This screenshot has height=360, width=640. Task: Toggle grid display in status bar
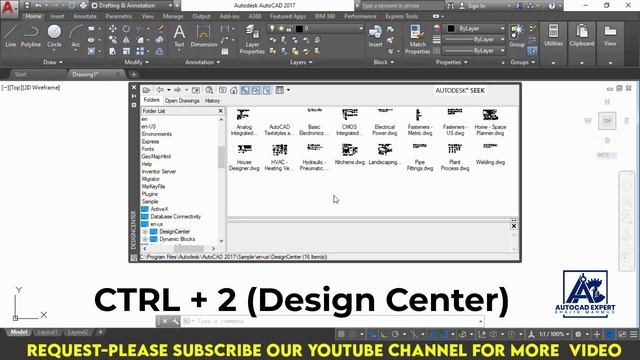pos(341,334)
